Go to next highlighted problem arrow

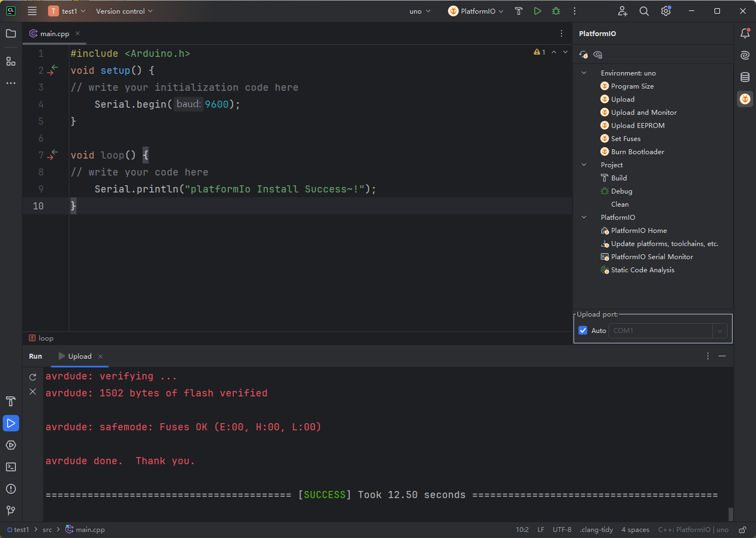click(565, 52)
